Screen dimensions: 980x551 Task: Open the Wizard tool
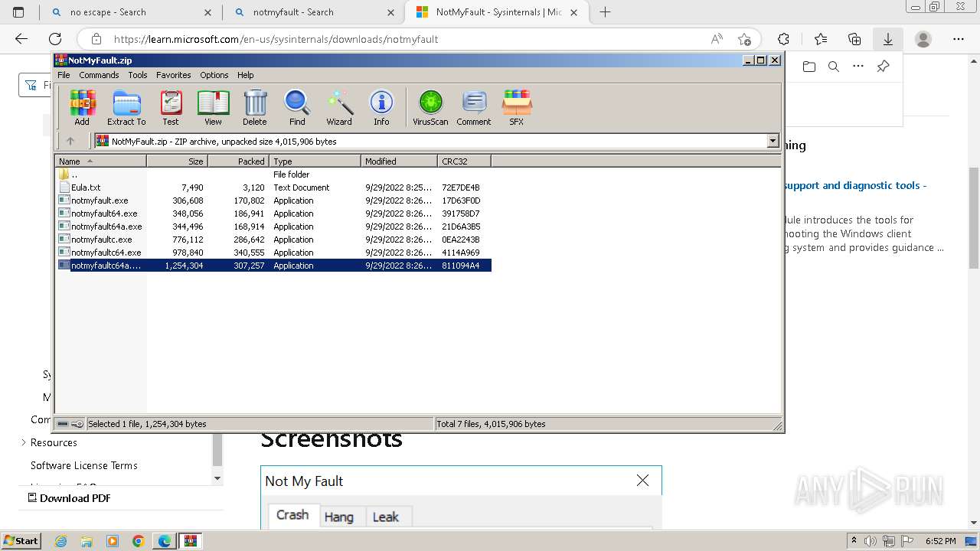point(339,108)
